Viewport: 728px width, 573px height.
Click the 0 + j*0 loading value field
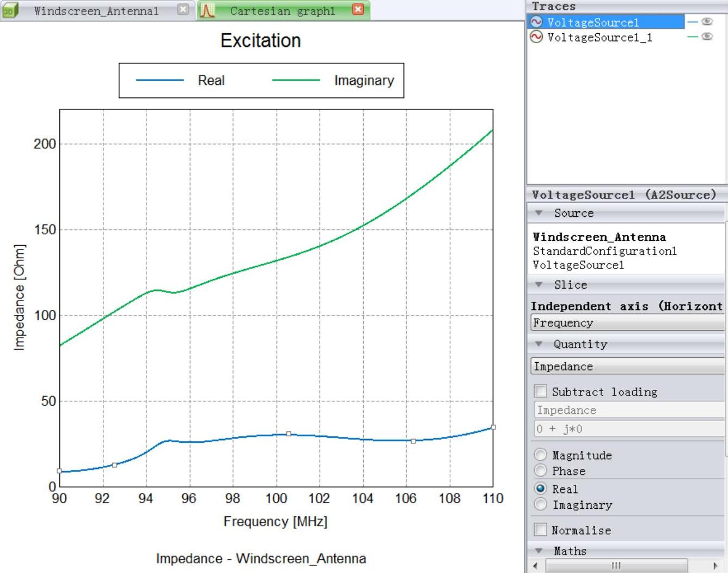tap(629, 429)
